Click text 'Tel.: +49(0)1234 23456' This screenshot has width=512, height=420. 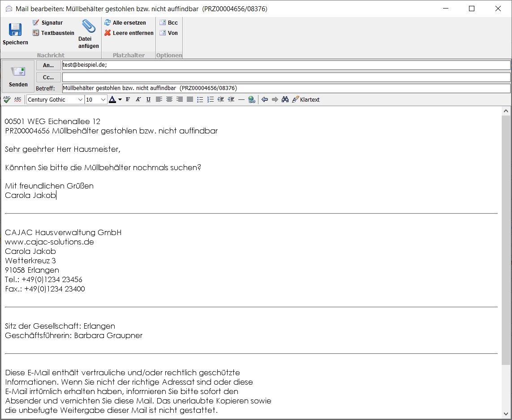click(x=43, y=279)
